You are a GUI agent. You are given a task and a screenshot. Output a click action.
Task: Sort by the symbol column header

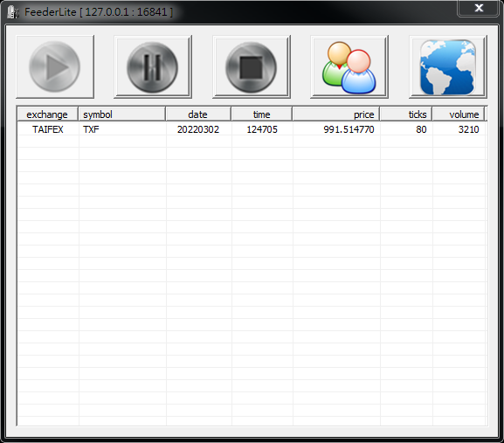(x=121, y=114)
